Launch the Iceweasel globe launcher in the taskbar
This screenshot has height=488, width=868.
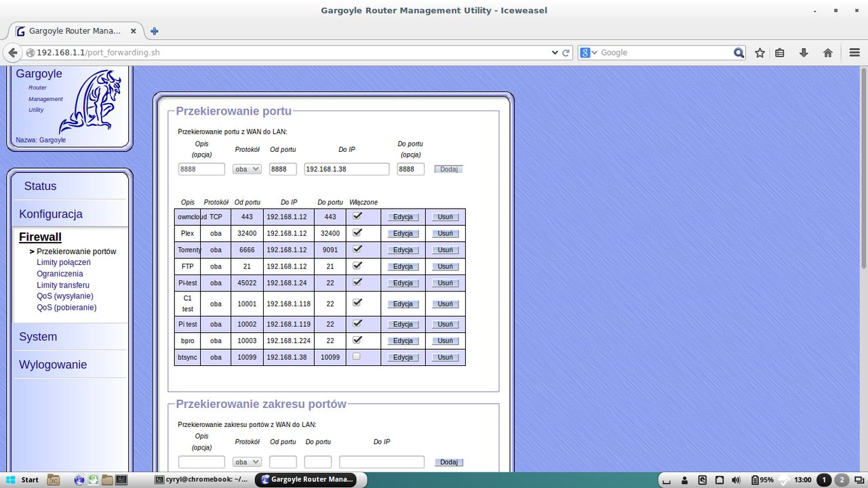pos(79,480)
